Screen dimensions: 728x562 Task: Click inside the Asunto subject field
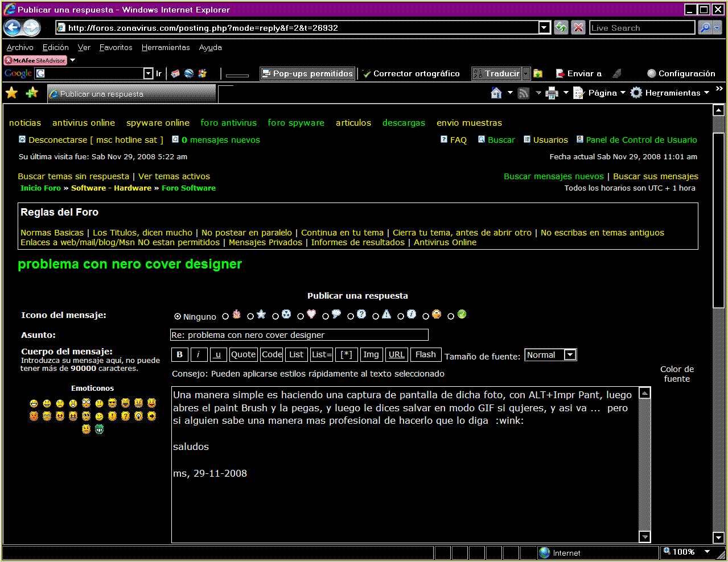coord(299,335)
